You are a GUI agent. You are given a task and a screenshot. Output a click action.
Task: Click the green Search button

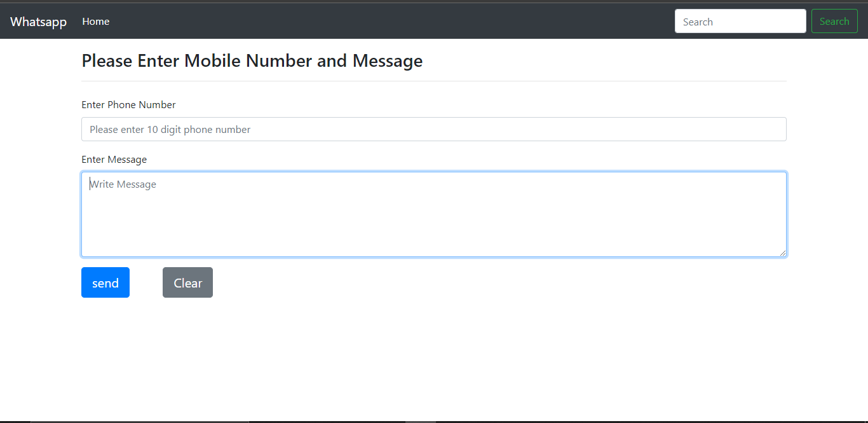pyautogui.click(x=834, y=21)
